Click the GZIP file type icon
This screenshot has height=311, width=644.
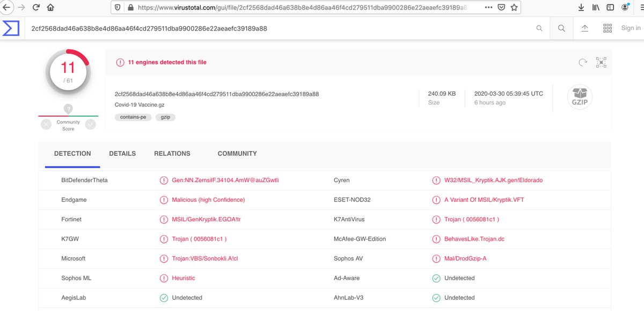pyautogui.click(x=580, y=97)
